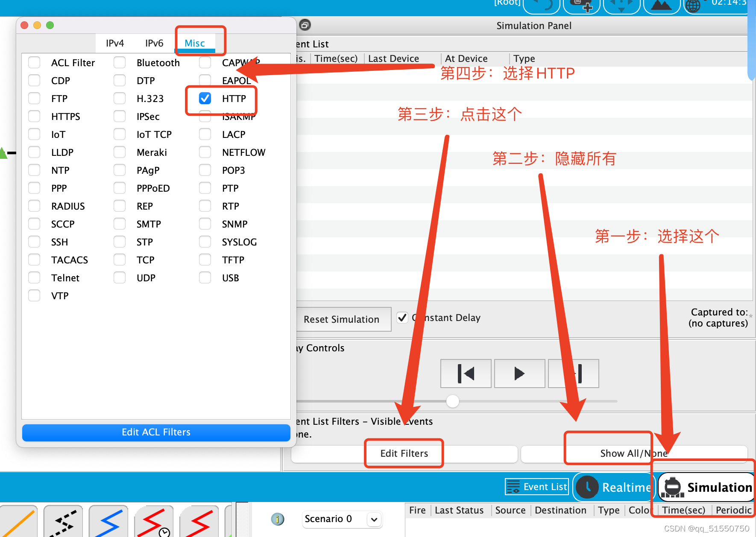Image resolution: width=756 pixels, height=537 pixels.
Task: Enable the SSH protocol checkbox
Action: pos(34,242)
